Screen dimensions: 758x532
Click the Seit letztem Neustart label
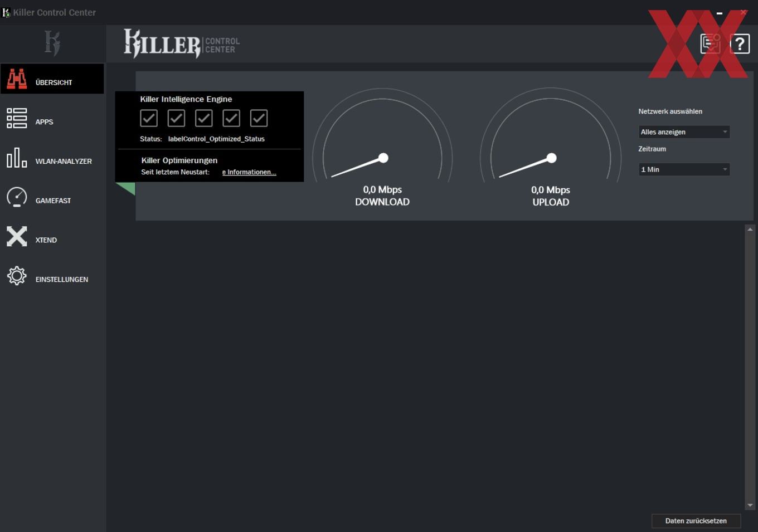tap(175, 172)
